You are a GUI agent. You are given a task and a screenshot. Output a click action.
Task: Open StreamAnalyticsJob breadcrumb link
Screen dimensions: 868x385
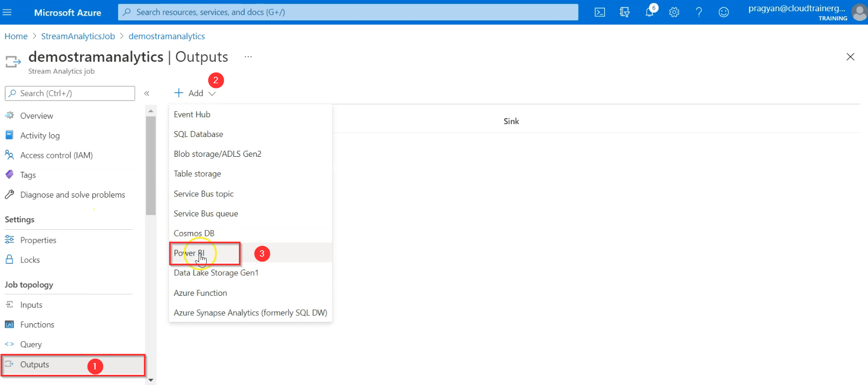point(78,36)
